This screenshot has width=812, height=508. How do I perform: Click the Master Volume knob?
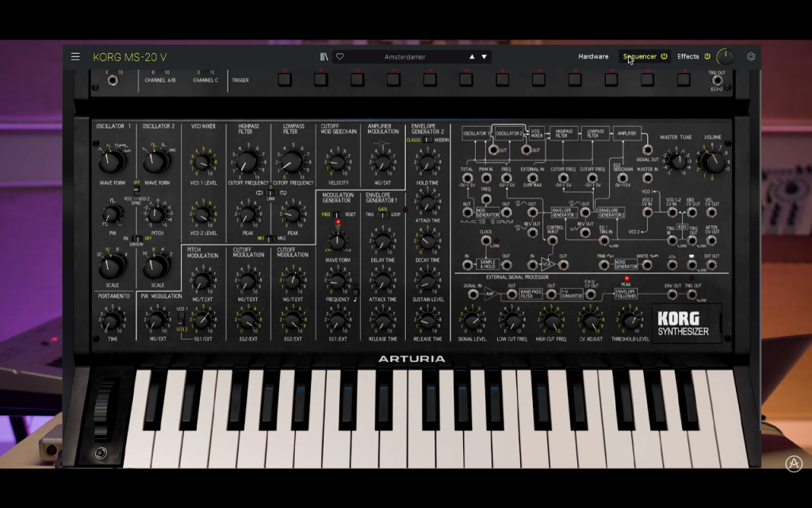coord(714,161)
